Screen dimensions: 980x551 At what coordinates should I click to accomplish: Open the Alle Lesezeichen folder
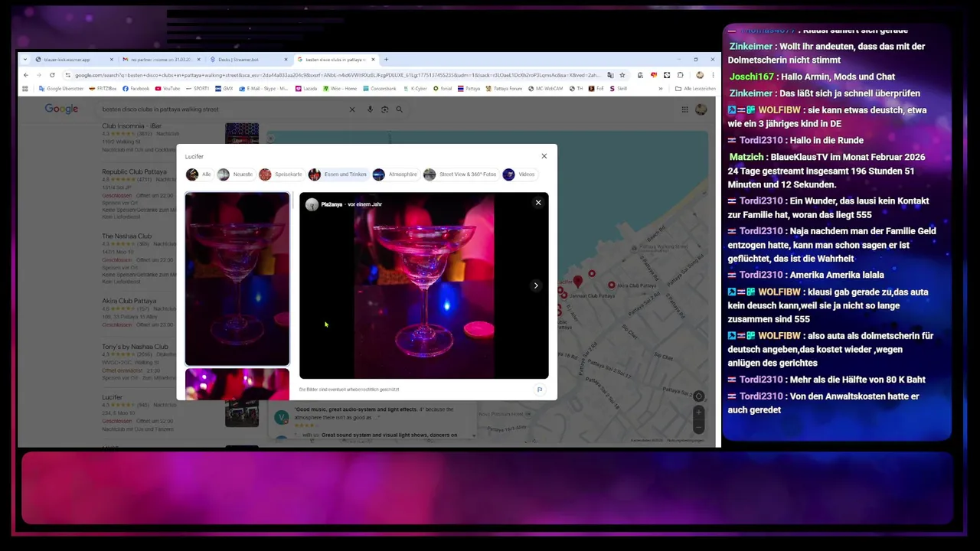pyautogui.click(x=695, y=89)
